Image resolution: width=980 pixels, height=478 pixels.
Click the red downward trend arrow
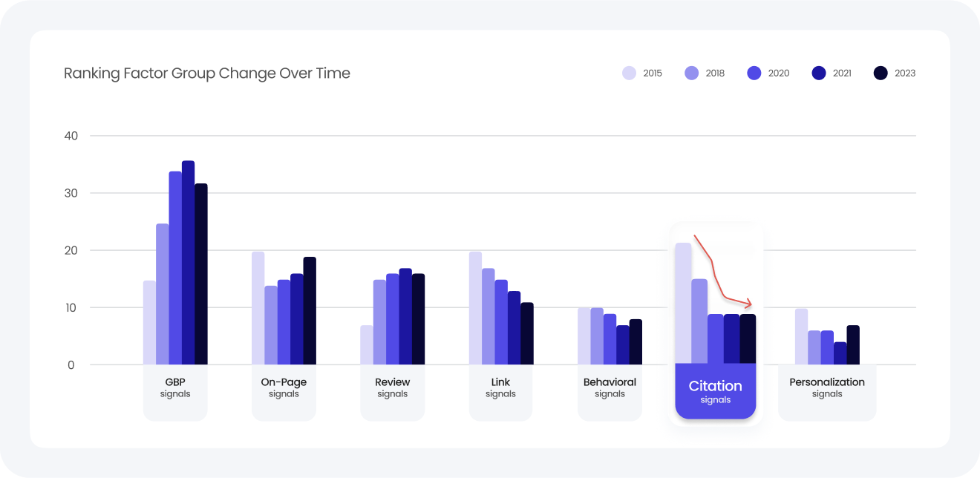click(x=716, y=276)
